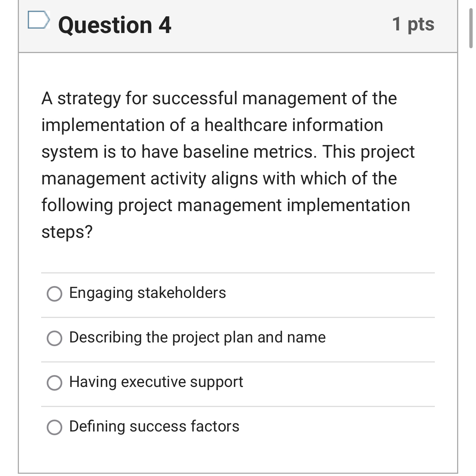Select 'Having executive support' as your answer
476x476 pixels.
[x=55, y=382]
